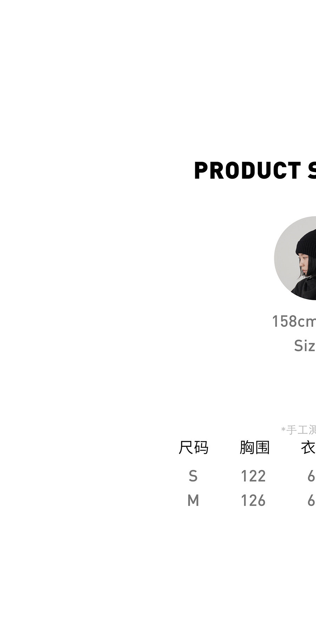Viewport: 316px width, 644px height.
Task: Click the 122 chest measurement value
Action: point(253,476)
